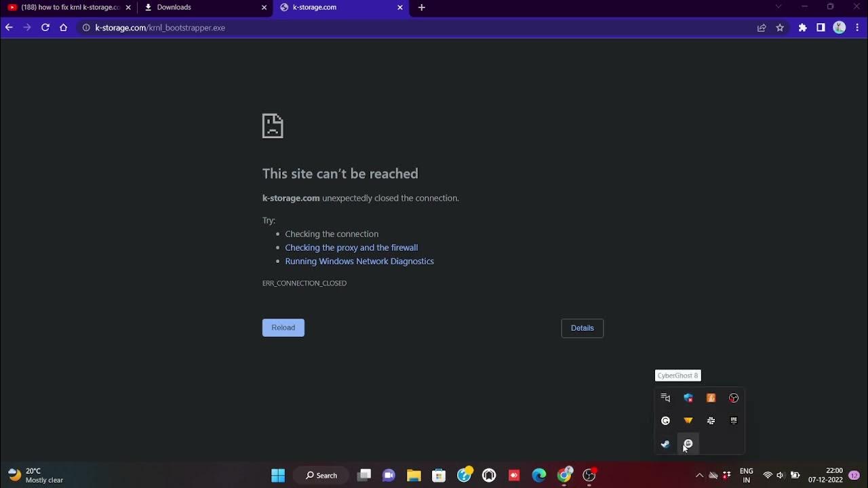This screenshot has height=488, width=868.
Task: Toggle the browser side panel icon
Action: pos(821,28)
